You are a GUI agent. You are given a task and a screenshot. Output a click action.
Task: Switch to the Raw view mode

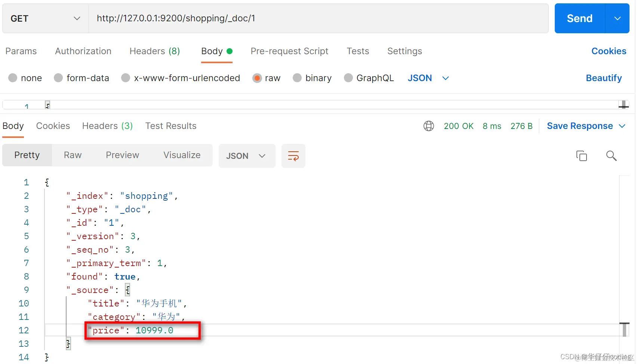(x=73, y=155)
